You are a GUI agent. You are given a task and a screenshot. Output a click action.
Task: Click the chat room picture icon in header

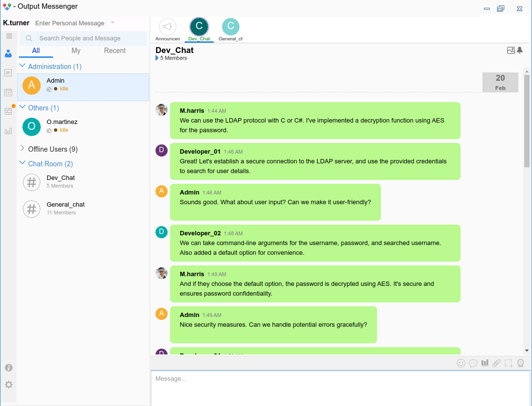(x=511, y=50)
